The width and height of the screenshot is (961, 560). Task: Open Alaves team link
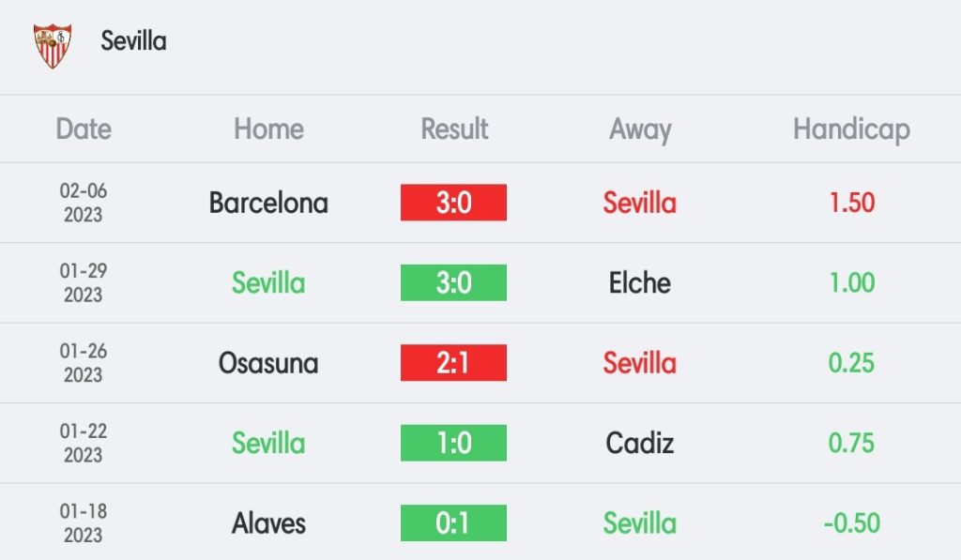268,523
